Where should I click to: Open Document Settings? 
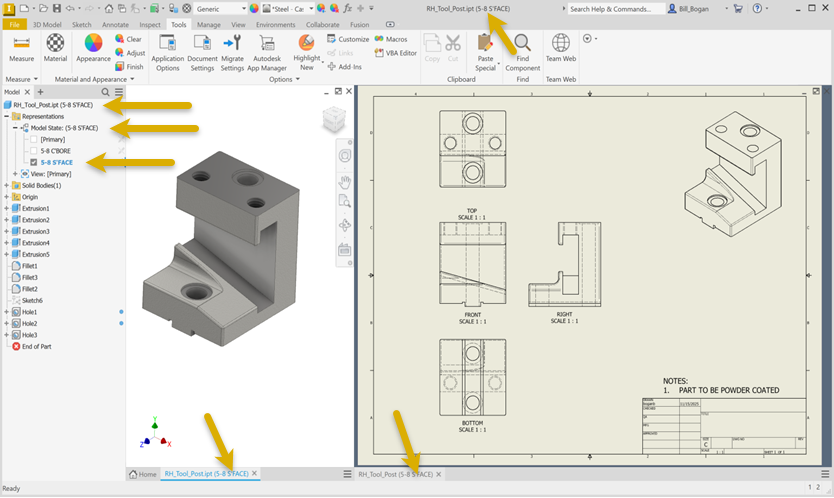[x=202, y=53]
